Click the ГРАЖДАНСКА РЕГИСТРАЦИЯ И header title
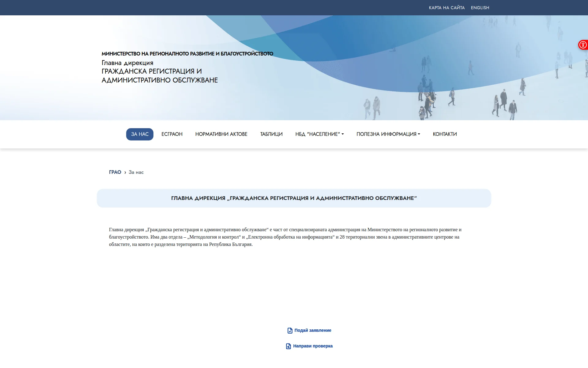588x368 pixels. click(x=152, y=71)
